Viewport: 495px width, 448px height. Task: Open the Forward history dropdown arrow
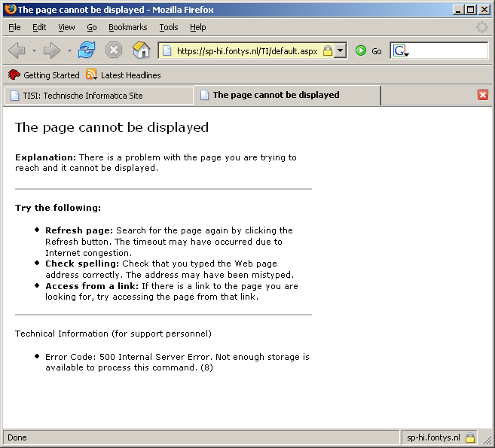pyautogui.click(x=69, y=50)
